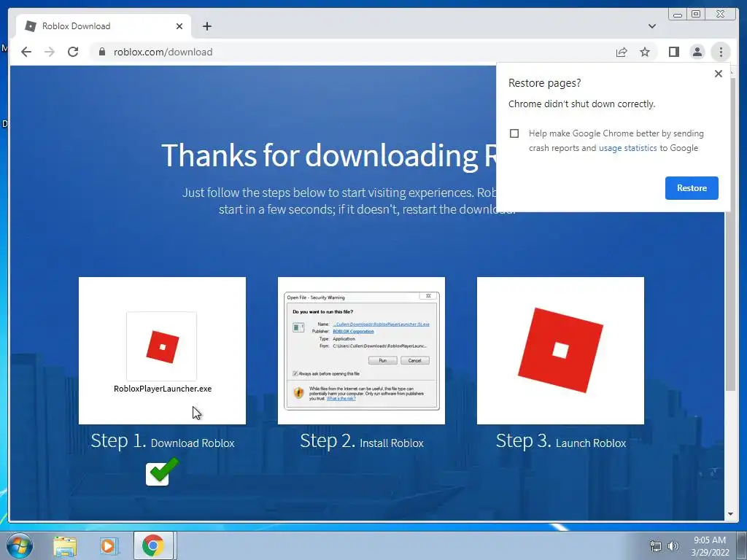This screenshot has width=747, height=560.
Task: View site info via the lock icon
Action: click(x=101, y=52)
